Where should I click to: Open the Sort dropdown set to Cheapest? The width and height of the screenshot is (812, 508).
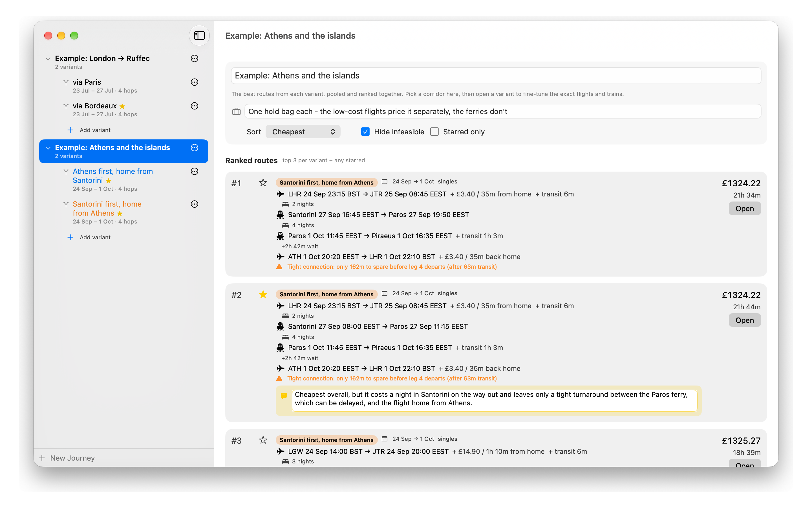pos(303,132)
